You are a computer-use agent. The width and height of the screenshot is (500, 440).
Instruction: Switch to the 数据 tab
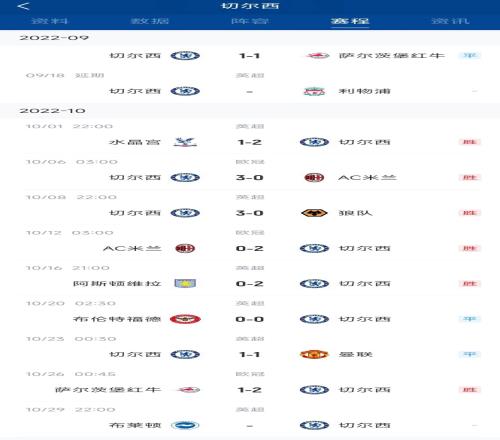[150, 21]
